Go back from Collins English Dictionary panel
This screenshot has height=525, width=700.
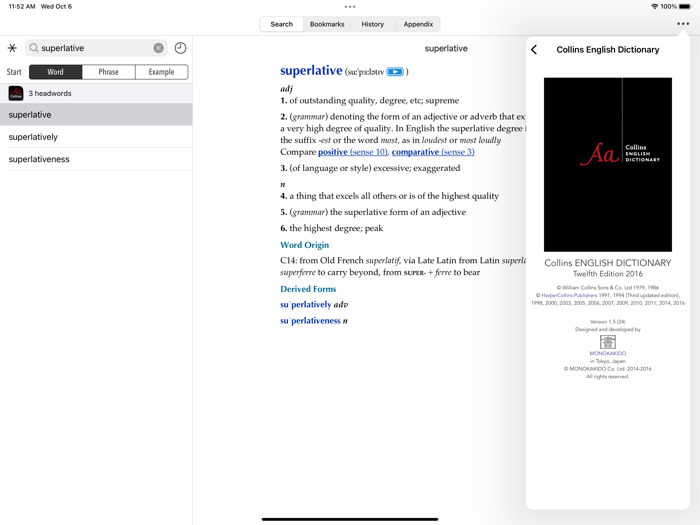(534, 50)
